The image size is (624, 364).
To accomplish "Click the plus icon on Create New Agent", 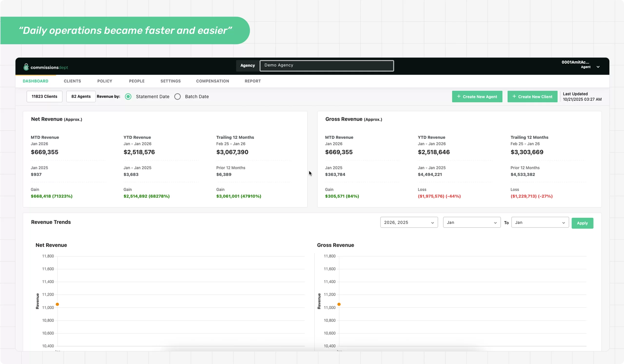I will (x=458, y=96).
